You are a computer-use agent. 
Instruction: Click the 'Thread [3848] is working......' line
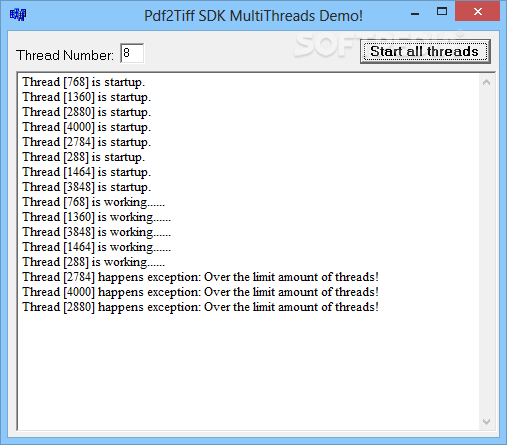click(x=97, y=232)
